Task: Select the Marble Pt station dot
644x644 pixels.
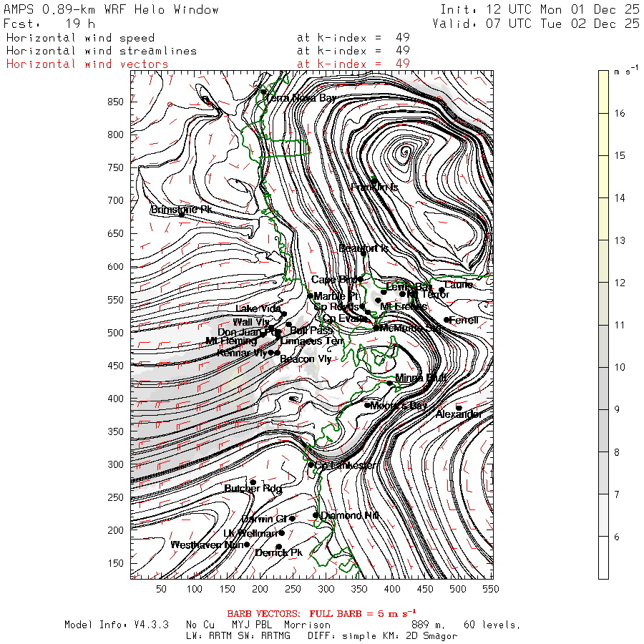Action: point(311,296)
